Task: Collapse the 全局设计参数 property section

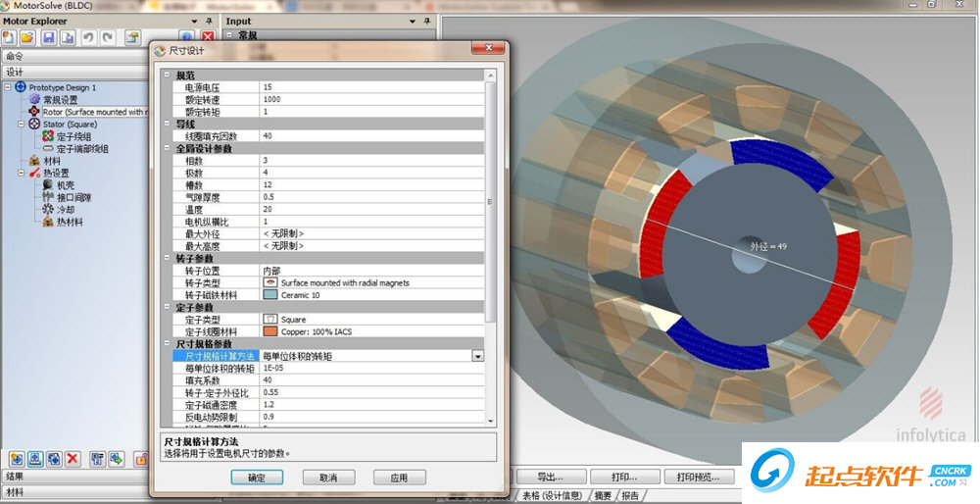Action: click(x=167, y=148)
